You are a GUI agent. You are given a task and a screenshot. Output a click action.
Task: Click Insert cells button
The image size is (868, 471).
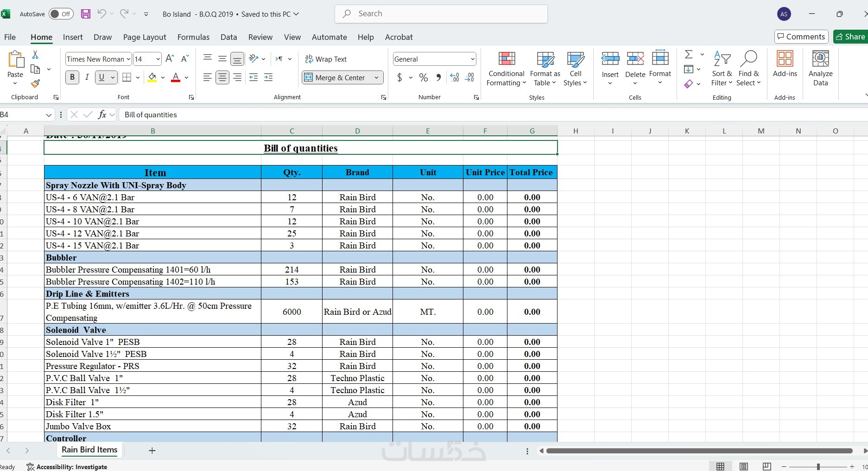tap(610, 68)
